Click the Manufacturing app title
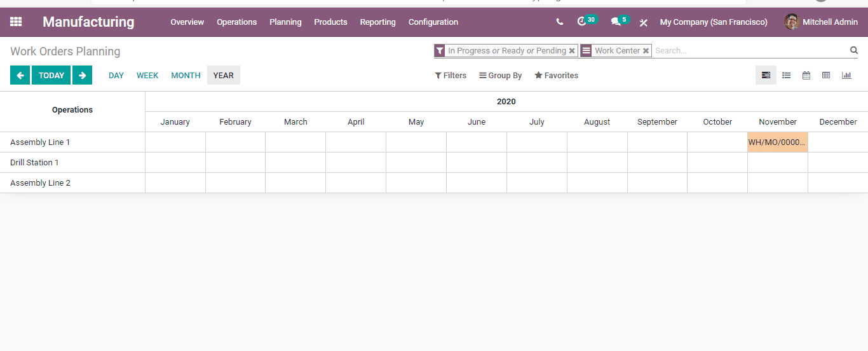Screen dimensions: 868x351 pos(88,22)
